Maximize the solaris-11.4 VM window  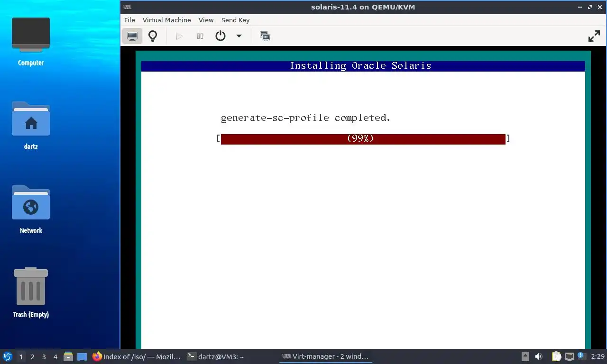590,7
